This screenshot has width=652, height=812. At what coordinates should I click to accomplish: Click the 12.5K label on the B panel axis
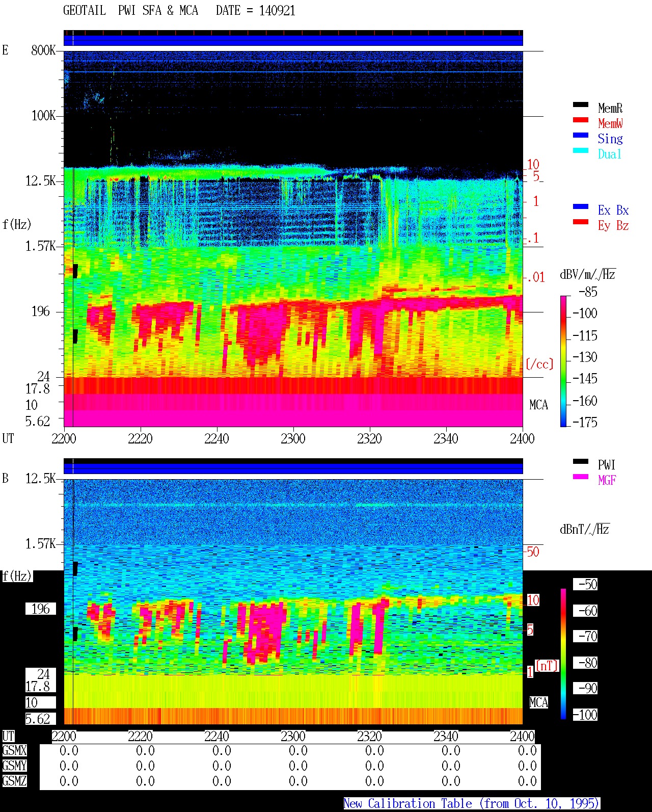pyautogui.click(x=41, y=478)
